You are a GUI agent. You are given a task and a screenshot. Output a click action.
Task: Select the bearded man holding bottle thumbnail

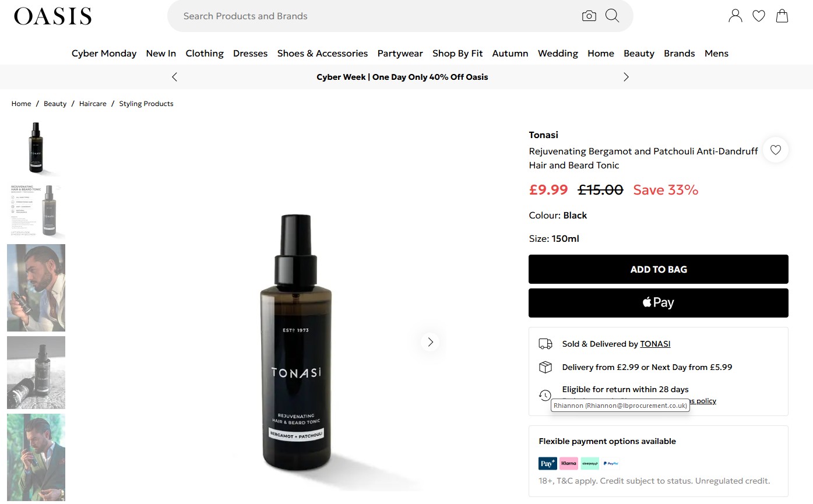coord(36,288)
